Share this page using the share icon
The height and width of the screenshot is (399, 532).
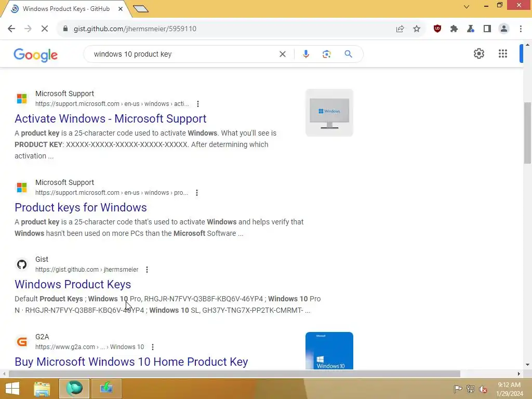(400, 29)
